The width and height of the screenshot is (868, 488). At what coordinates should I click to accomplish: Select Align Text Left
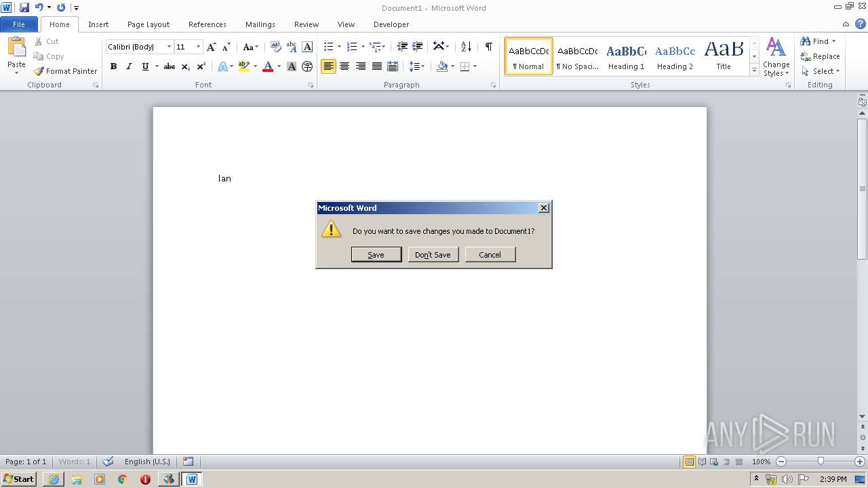(x=329, y=66)
